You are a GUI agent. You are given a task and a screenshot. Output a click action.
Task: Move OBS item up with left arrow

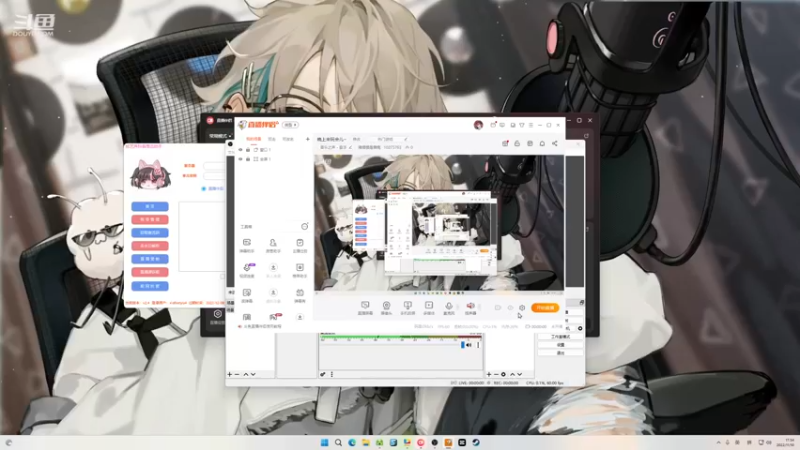coord(246,374)
